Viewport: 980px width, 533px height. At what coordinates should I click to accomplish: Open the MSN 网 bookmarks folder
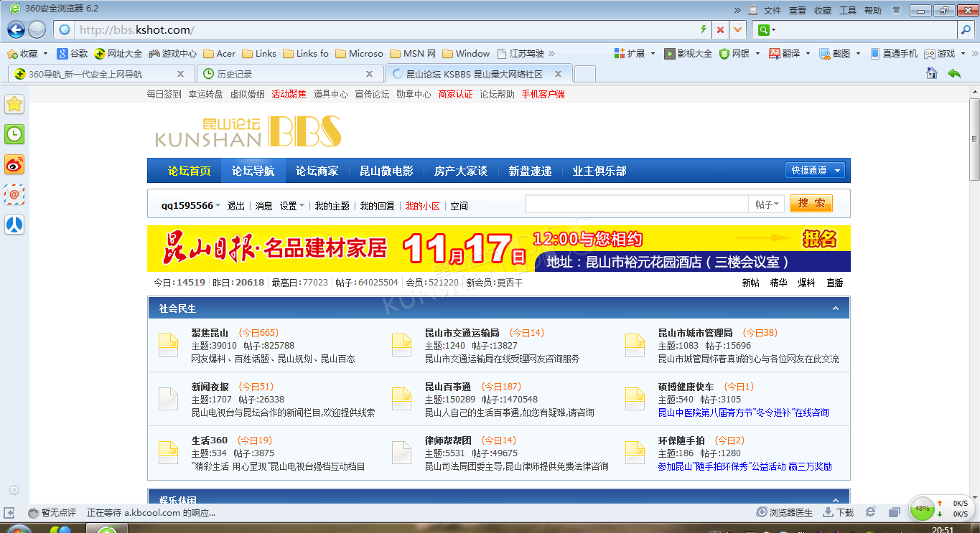[413, 54]
